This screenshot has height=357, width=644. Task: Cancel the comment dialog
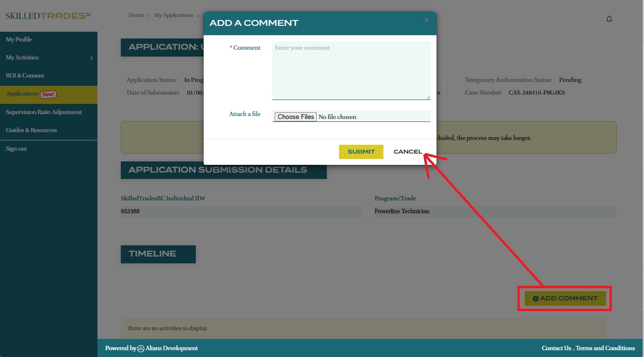click(x=408, y=152)
